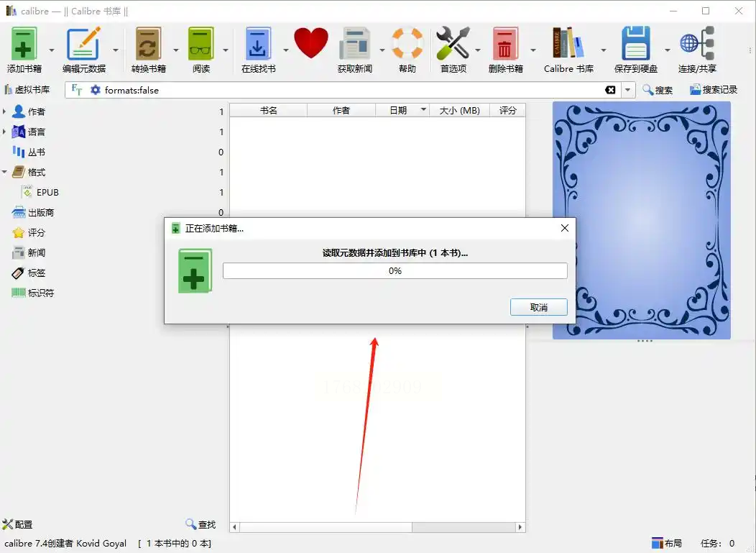
Task: Expand the 语言 languages tree node
Action: pos(4,132)
